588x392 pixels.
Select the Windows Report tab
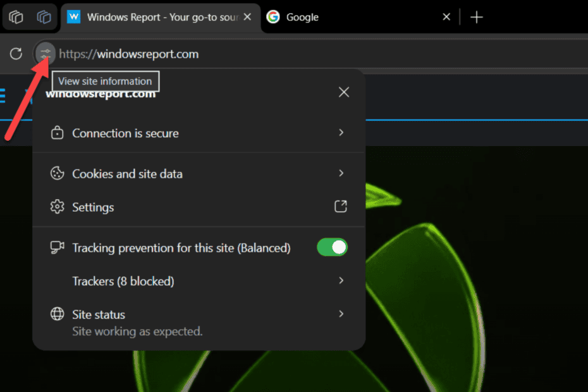[161, 17]
